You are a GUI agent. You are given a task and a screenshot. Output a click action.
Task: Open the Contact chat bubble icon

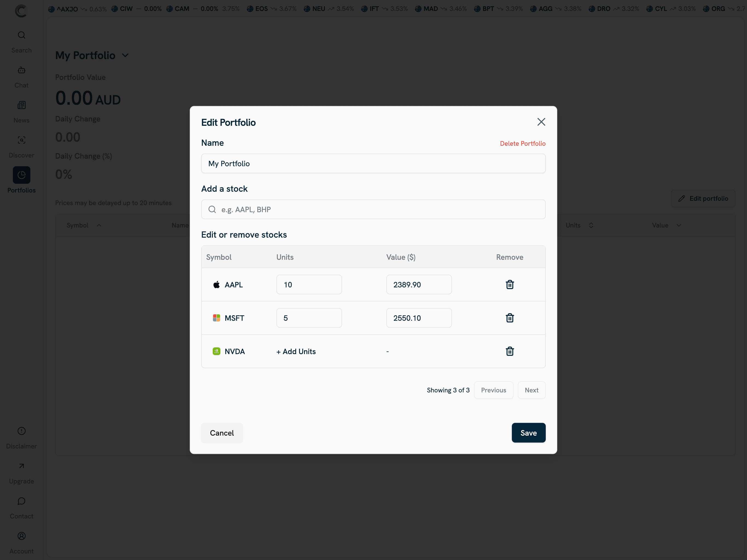[21, 501]
